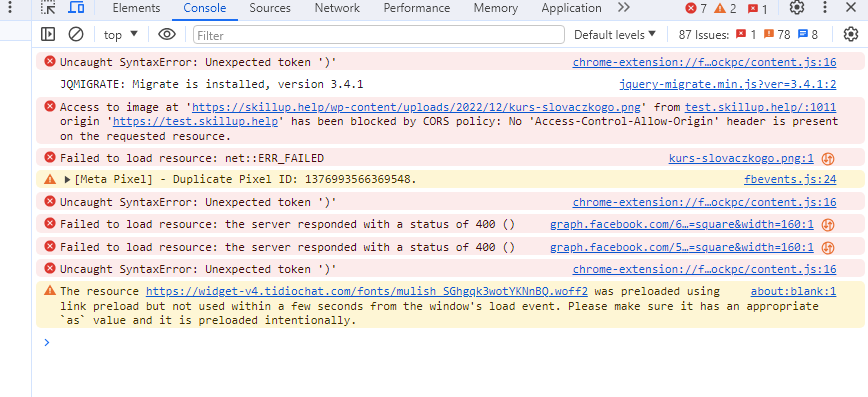Image resolution: width=868 pixels, height=397 pixels.
Task: Click the red error count badge showing 7
Action: 696,8
